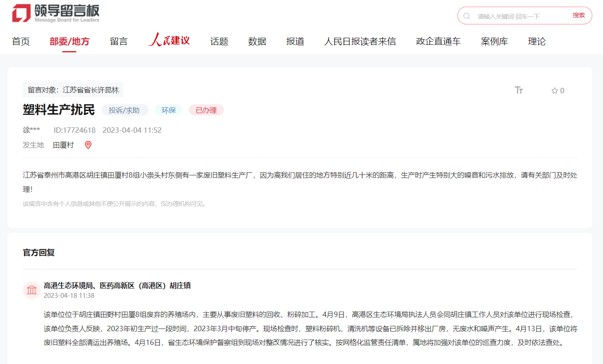Click the Tt font size icon
Image resolution: width=603 pixels, height=364 pixels.
tap(518, 90)
